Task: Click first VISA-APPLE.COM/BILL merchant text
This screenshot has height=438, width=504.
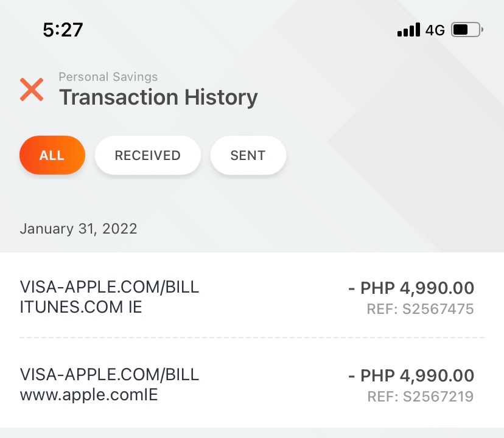Action: pos(110,287)
